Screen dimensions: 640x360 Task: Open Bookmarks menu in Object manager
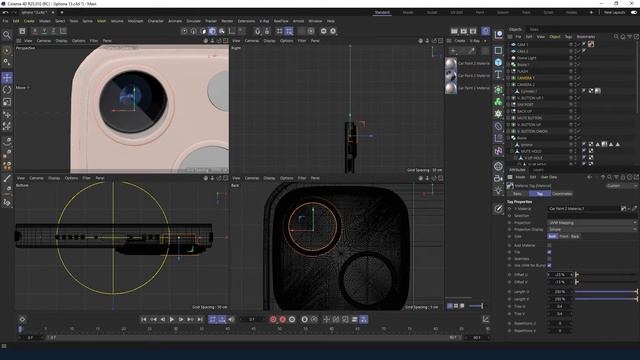tap(586, 37)
